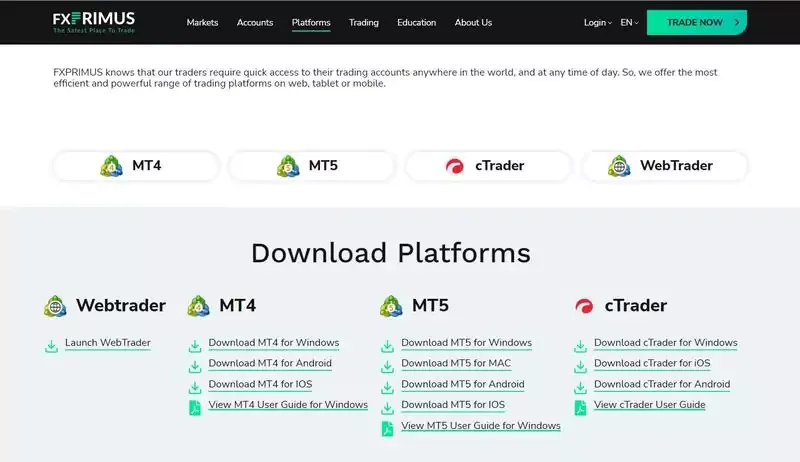This screenshot has width=800, height=462.
Task: Select the MT5 platform tab
Action: click(312, 166)
